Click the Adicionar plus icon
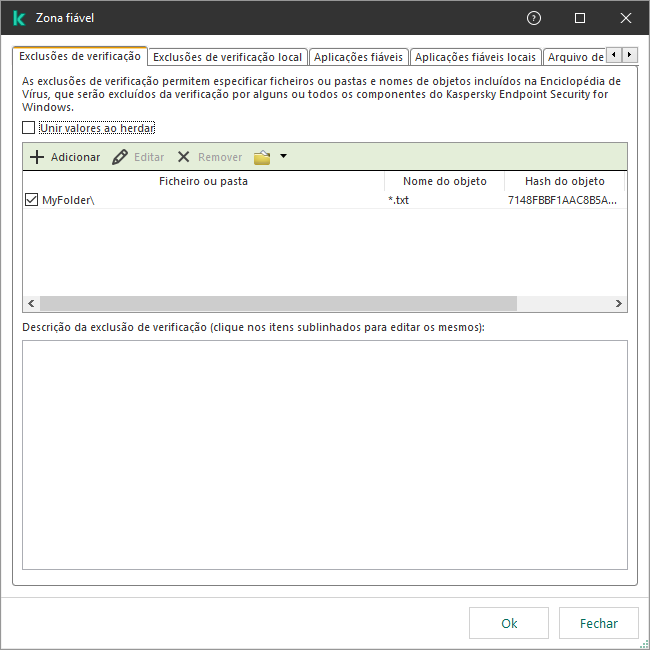 pos(37,157)
